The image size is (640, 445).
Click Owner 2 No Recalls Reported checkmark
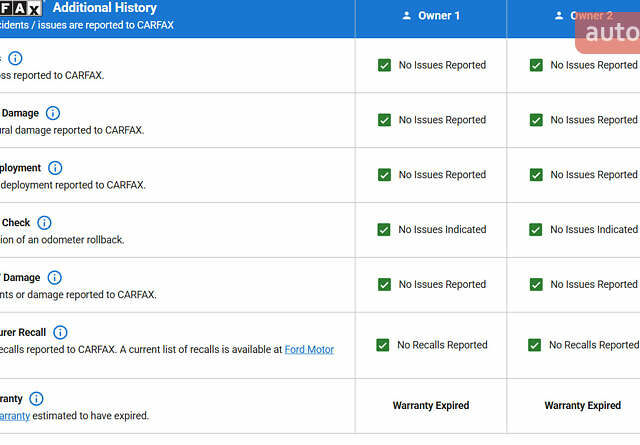tap(534, 345)
